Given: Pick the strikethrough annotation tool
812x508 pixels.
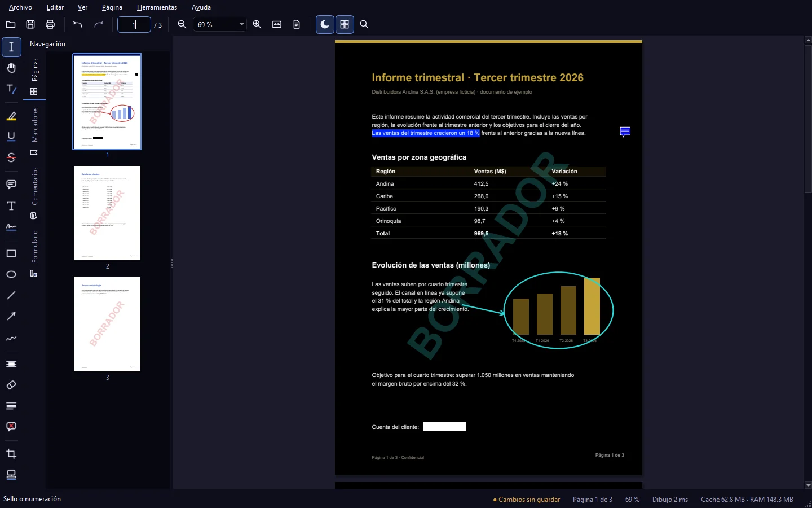Looking at the screenshot, I should tap(11, 157).
